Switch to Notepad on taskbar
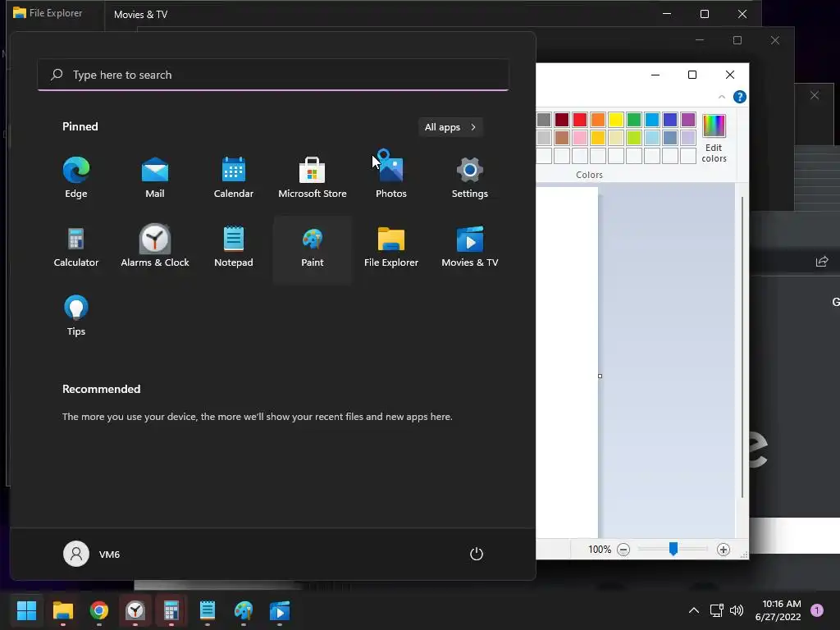Screen dimensions: 840x630 208,610
